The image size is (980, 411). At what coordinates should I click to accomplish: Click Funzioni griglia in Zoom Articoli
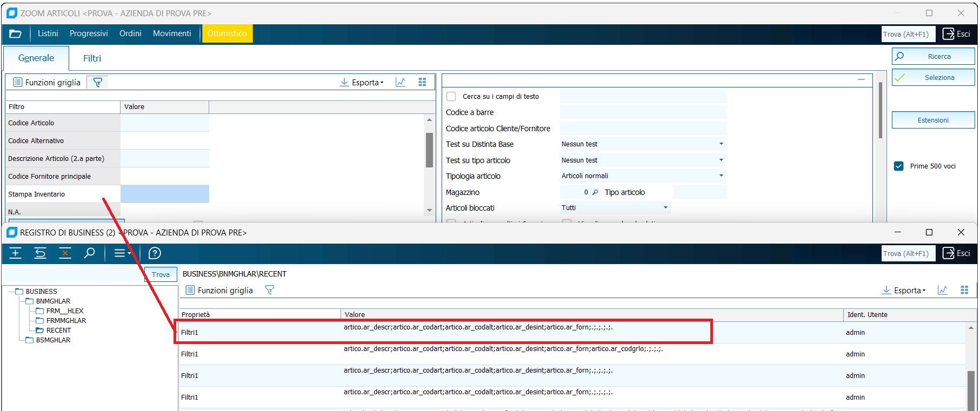pos(47,82)
